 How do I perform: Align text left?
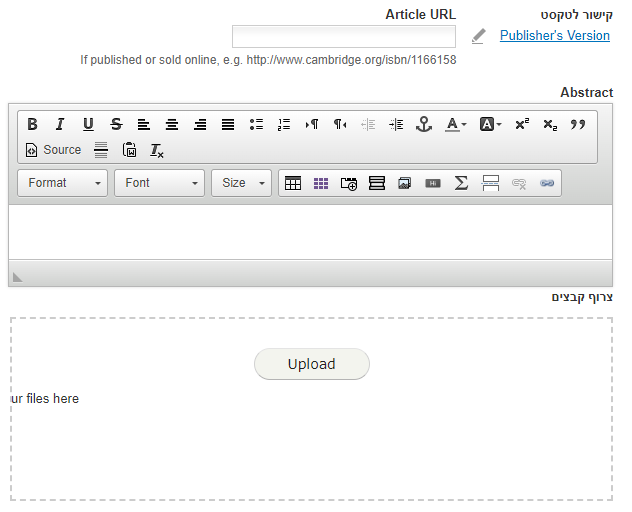144,124
